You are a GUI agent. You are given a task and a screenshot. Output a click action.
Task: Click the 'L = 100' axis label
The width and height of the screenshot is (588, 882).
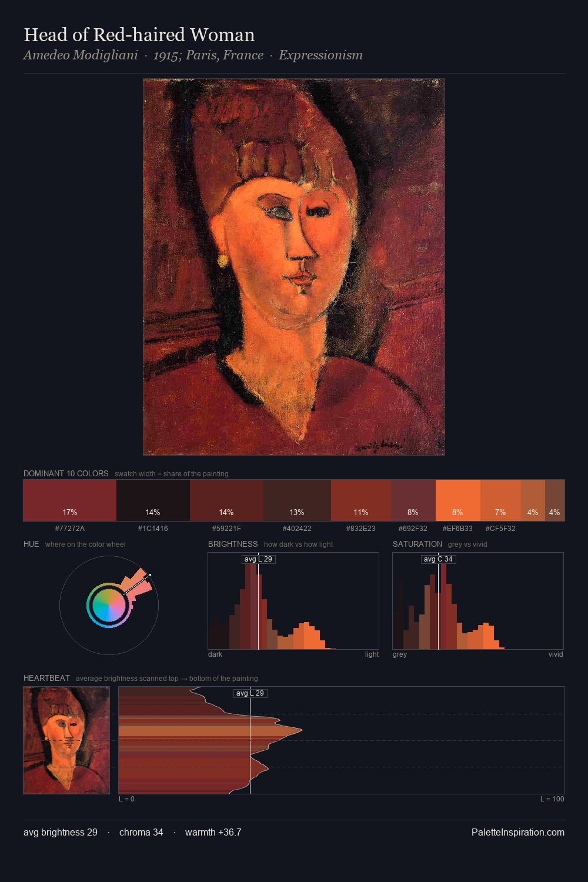552,799
